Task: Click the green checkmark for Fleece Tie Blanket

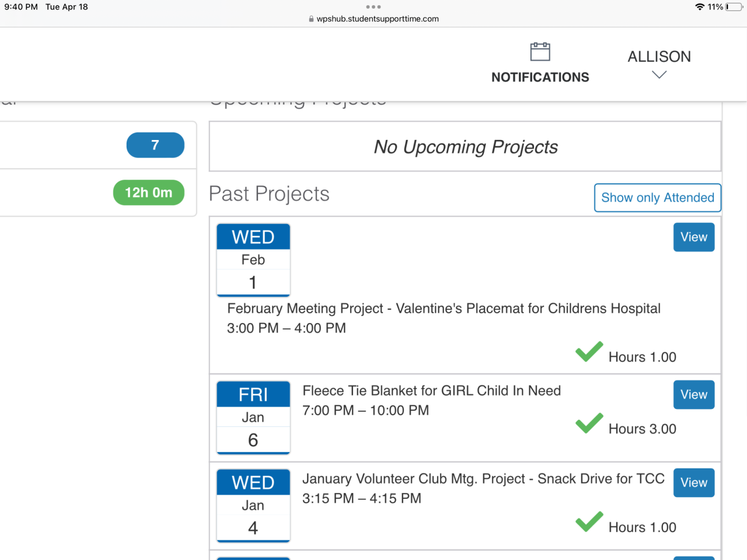Action: click(x=589, y=423)
